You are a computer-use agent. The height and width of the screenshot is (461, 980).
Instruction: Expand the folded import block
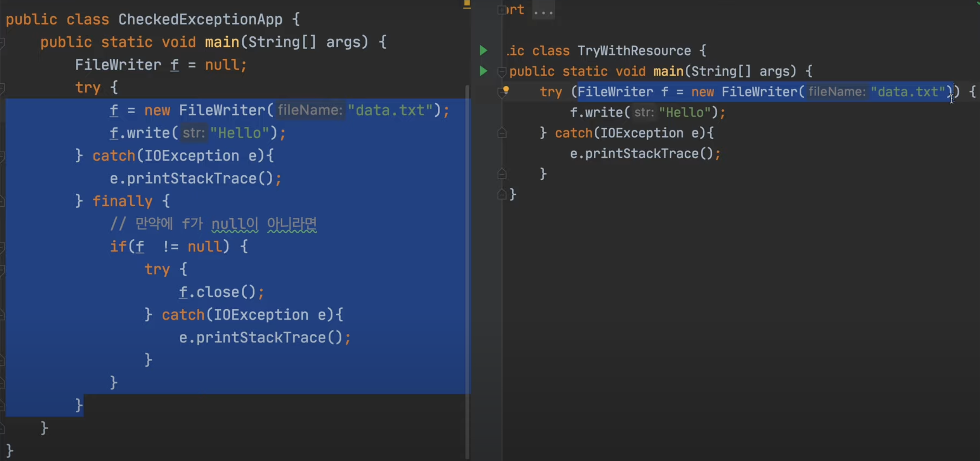(502, 10)
